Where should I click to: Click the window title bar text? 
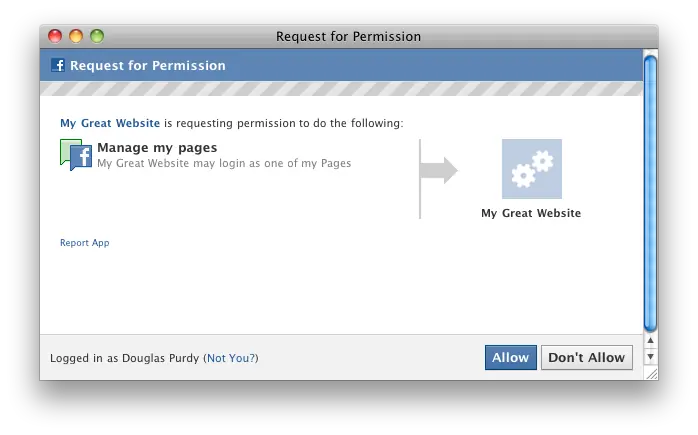point(348,36)
